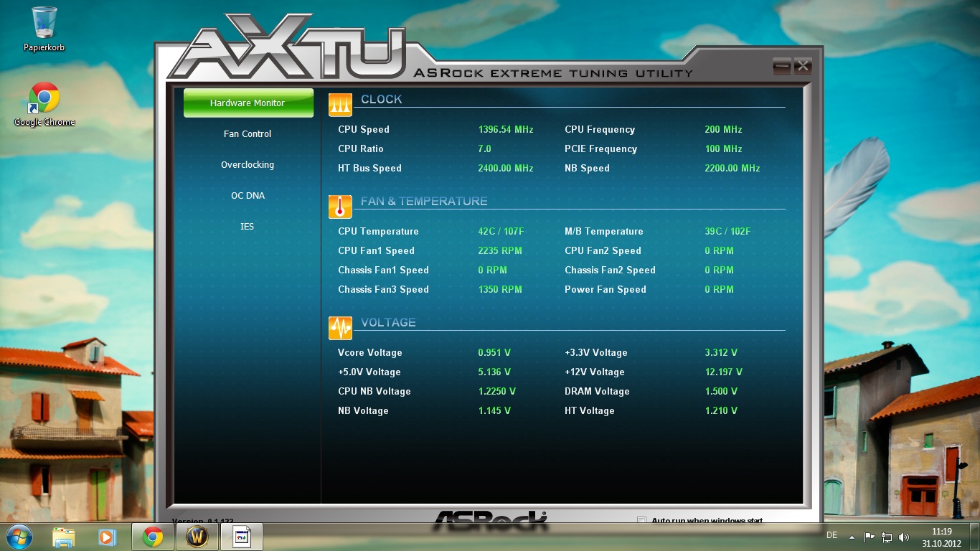
Task: Open the OC DNA page
Action: (x=248, y=195)
